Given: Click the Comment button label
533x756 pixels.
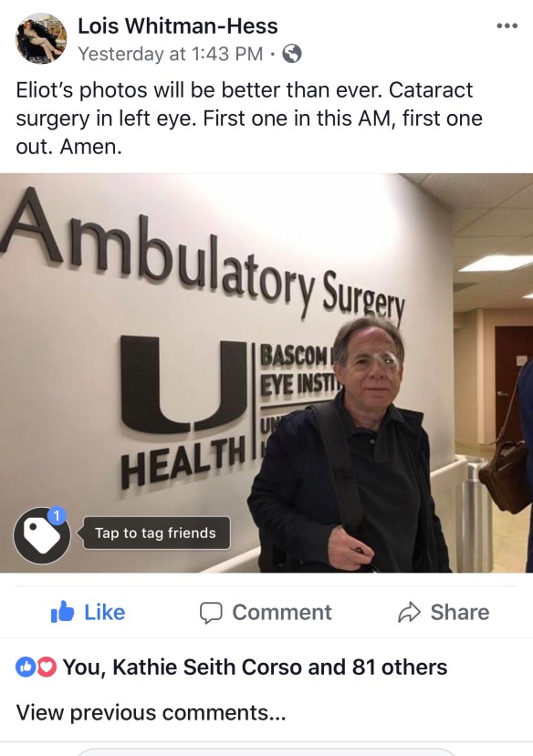Looking at the screenshot, I should pyautogui.click(x=282, y=612).
